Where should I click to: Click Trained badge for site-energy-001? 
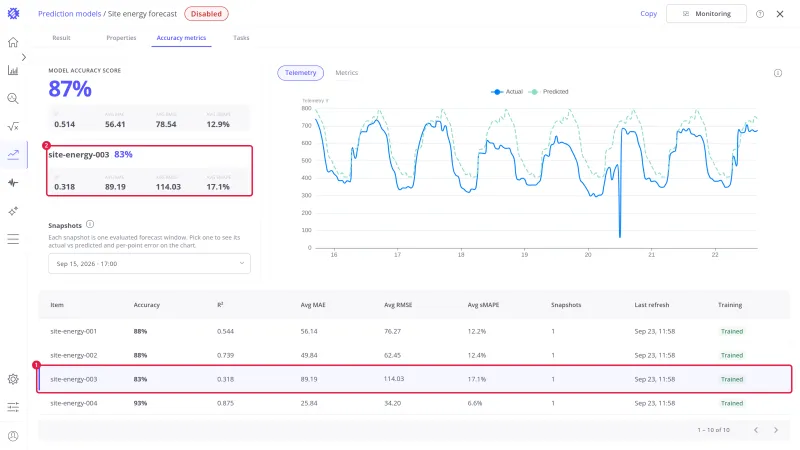[x=732, y=331]
